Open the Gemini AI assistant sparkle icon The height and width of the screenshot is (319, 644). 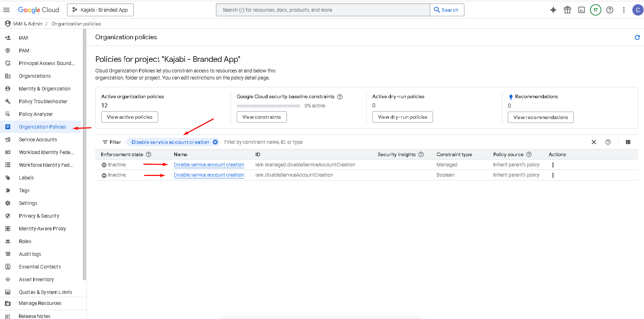click(553, 10)
